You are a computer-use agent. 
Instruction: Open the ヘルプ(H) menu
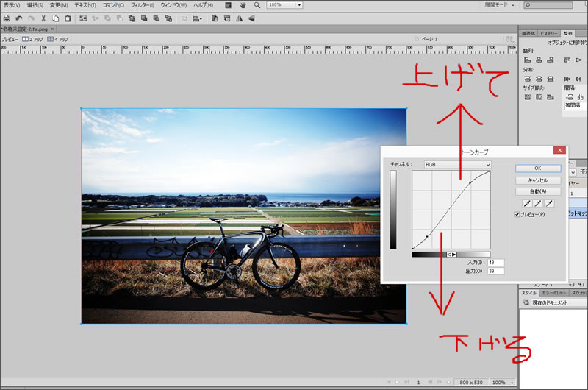point(204,5)
